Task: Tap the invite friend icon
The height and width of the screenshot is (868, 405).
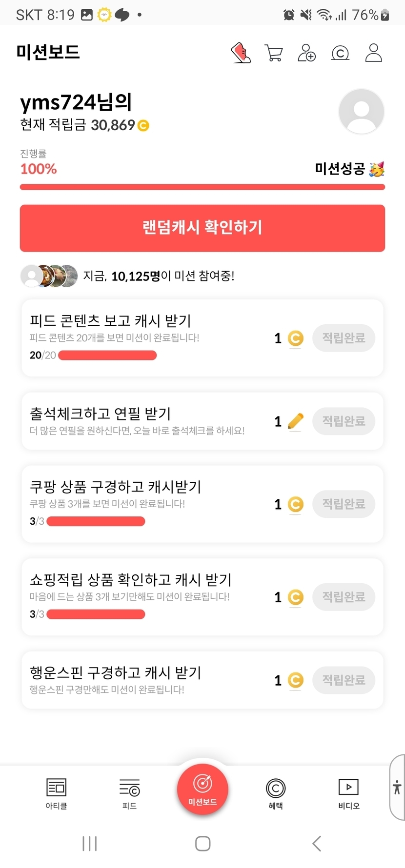Action: (x=306, y=53)
